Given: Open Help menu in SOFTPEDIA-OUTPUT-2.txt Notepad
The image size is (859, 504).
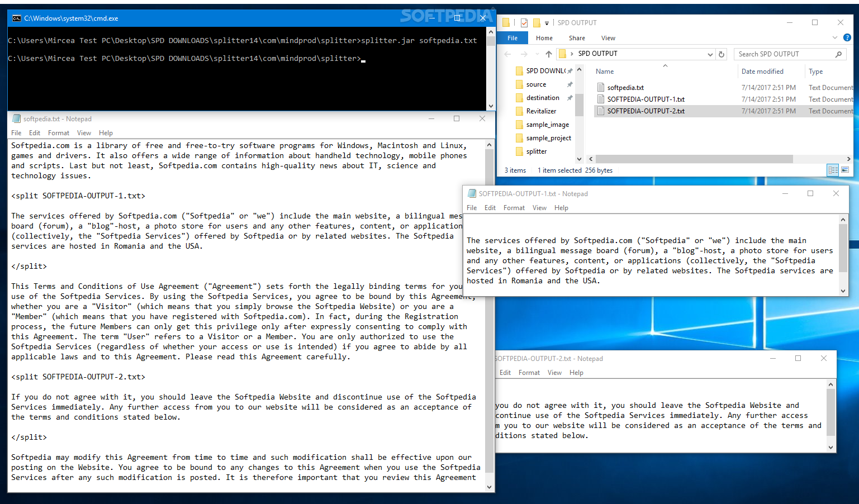Looking at the screenshot, I should [576, 373].
